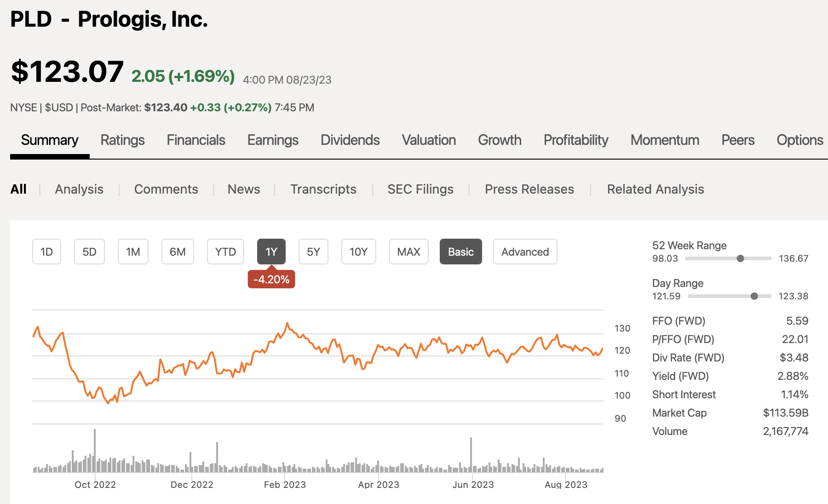Open the Profitability tab
This screenshot has width=828, height=504.
576,140
